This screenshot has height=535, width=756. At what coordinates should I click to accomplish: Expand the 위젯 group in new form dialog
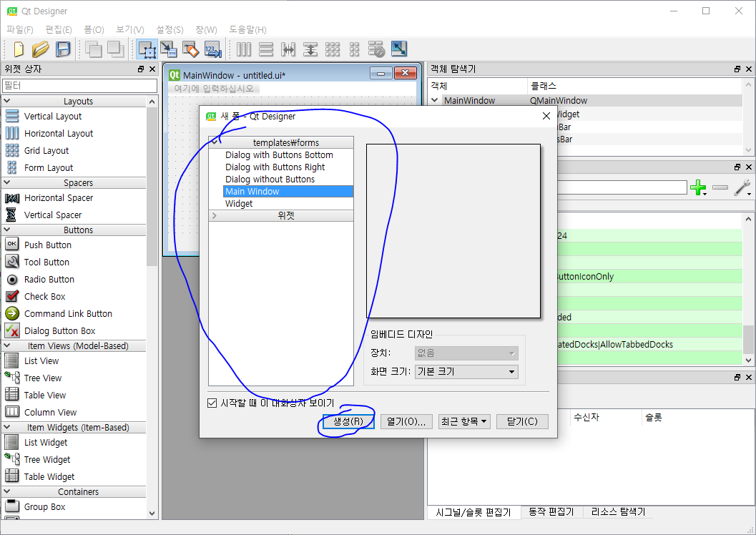click(215, 216)
